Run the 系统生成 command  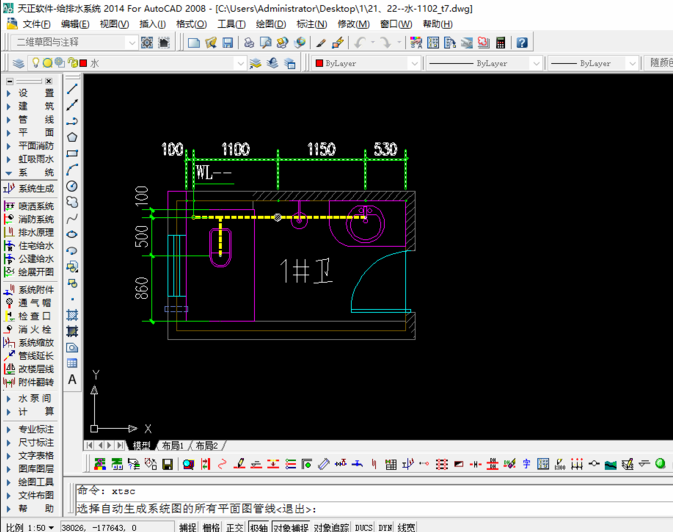coord(29,188)
